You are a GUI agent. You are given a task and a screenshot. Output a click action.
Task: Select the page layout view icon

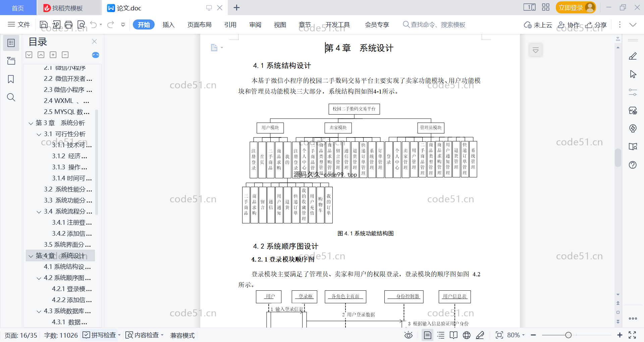[x=428, y=335]
